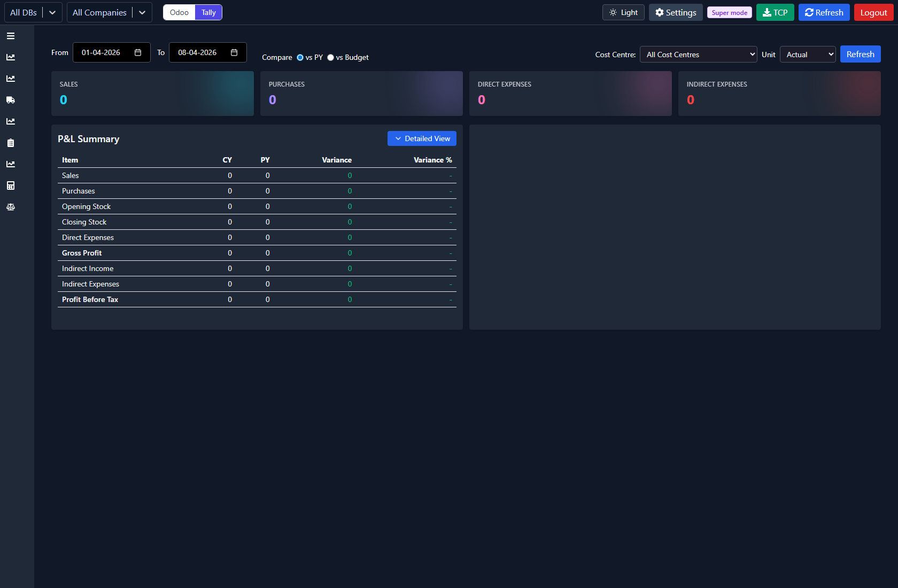
Task: Open the calculator icon in the sidebar
Action: (x=11, y=185)
